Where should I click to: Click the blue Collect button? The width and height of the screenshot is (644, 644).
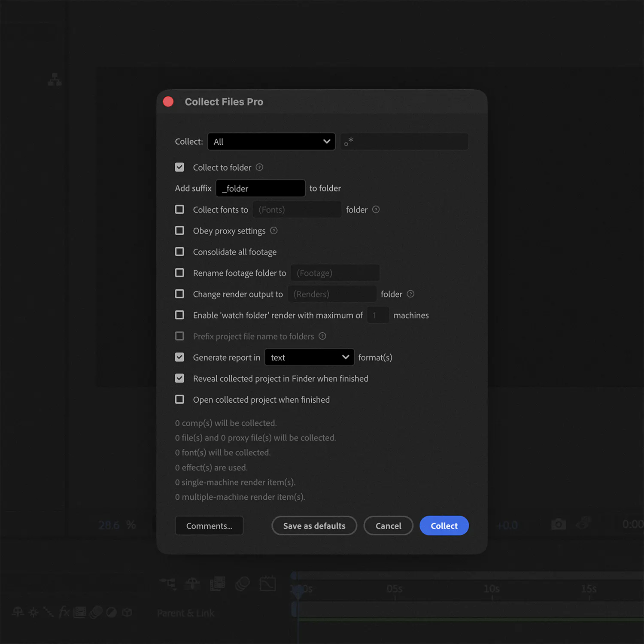444,526
